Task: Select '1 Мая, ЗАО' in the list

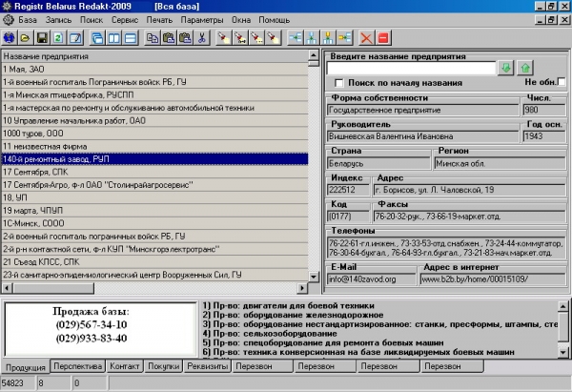Action: tap(155, 69)
